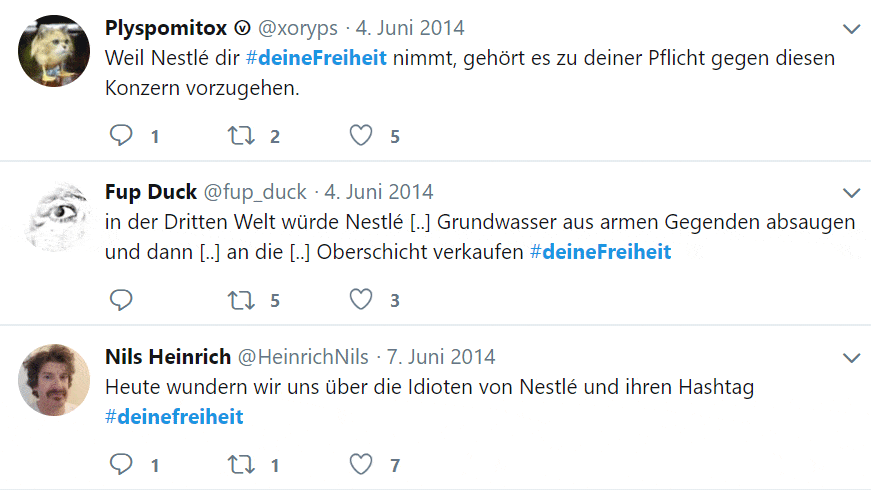Open #deineFreiheit hashtag in Plyspomitox tweet
The height and width of the screenshot is (490, 871).
[316, 58]
